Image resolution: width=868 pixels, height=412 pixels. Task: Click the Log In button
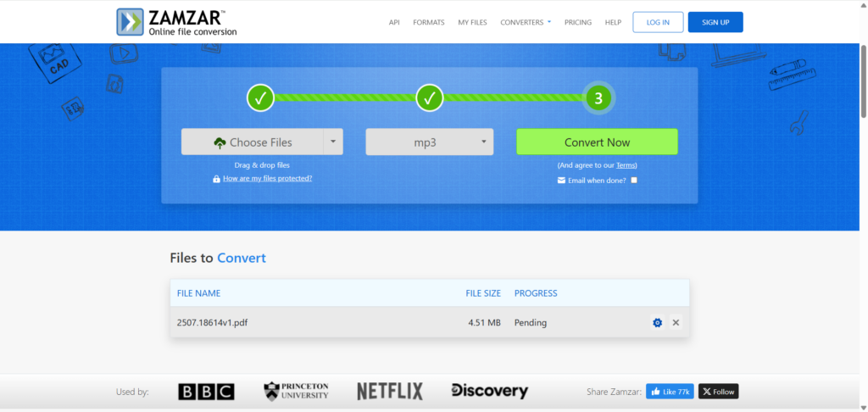658,22
